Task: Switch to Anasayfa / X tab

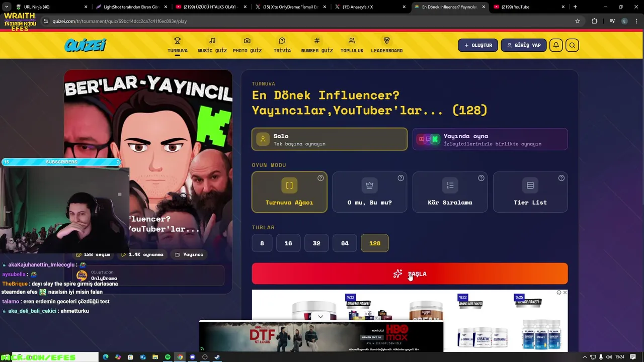Action: pyautogui.click(x=371, y=7)
